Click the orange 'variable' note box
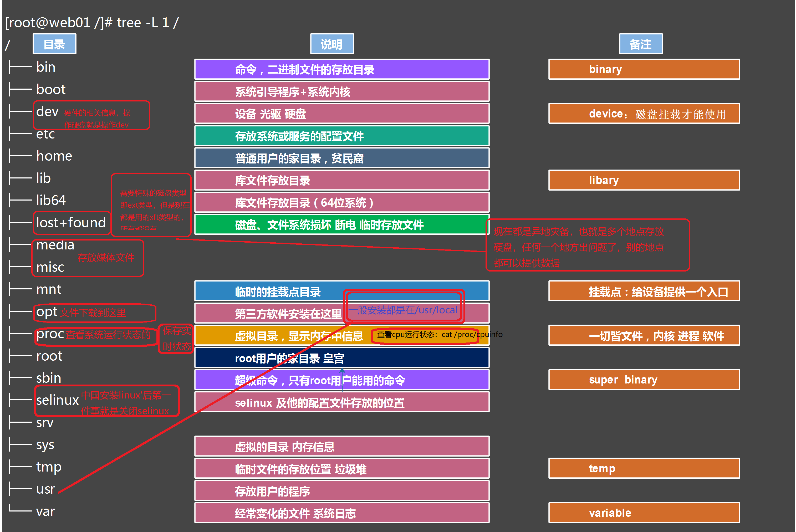796x532 pixels. coord(644,513)
